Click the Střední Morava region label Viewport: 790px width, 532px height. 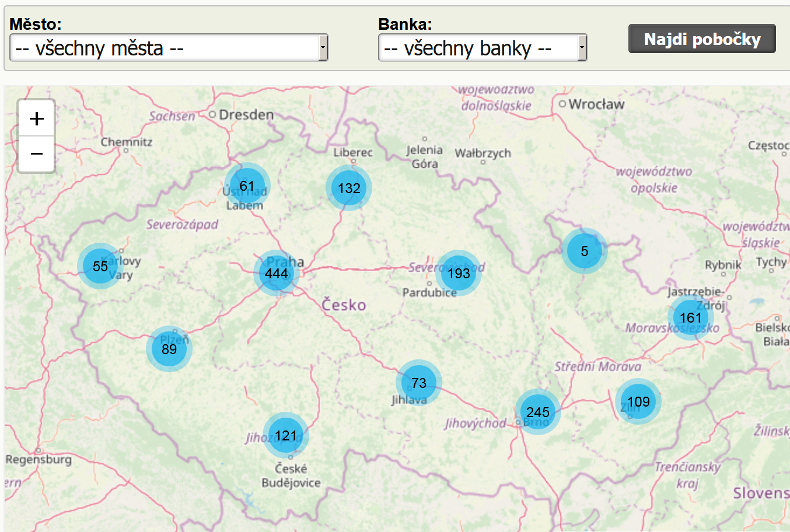597,366
